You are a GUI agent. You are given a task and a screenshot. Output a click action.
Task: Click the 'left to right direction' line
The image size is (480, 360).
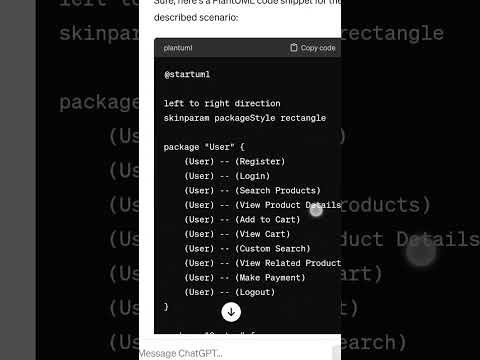pyautogui.click(x=222, y=104)
